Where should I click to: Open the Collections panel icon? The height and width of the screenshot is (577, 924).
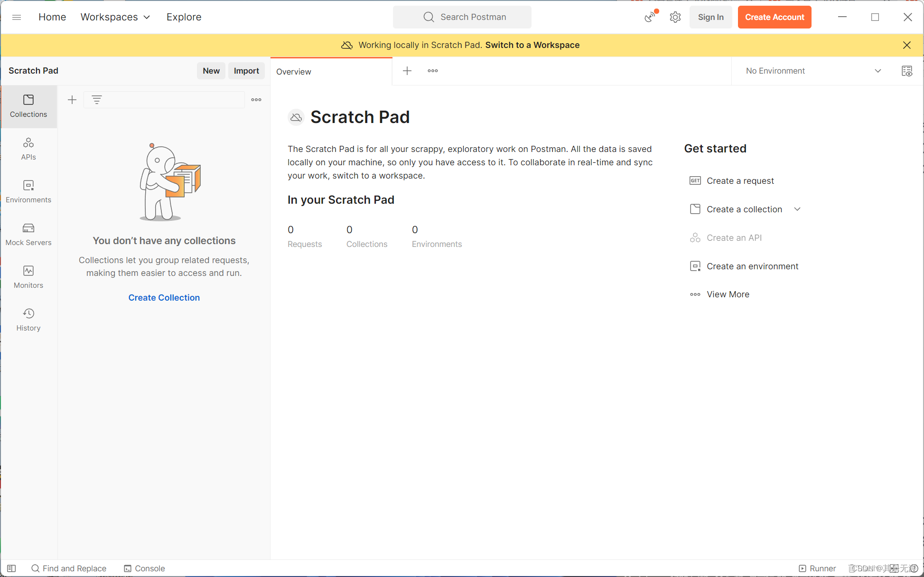click(28, 105)
